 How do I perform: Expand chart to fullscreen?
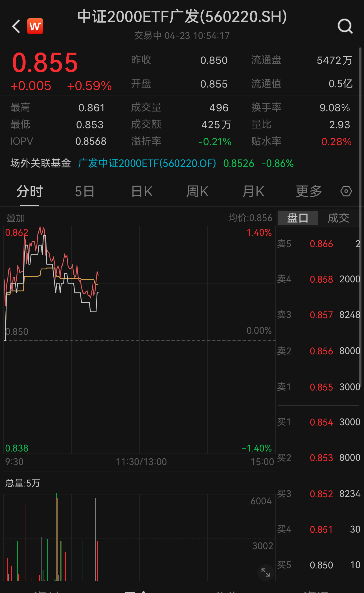point(266,572)
